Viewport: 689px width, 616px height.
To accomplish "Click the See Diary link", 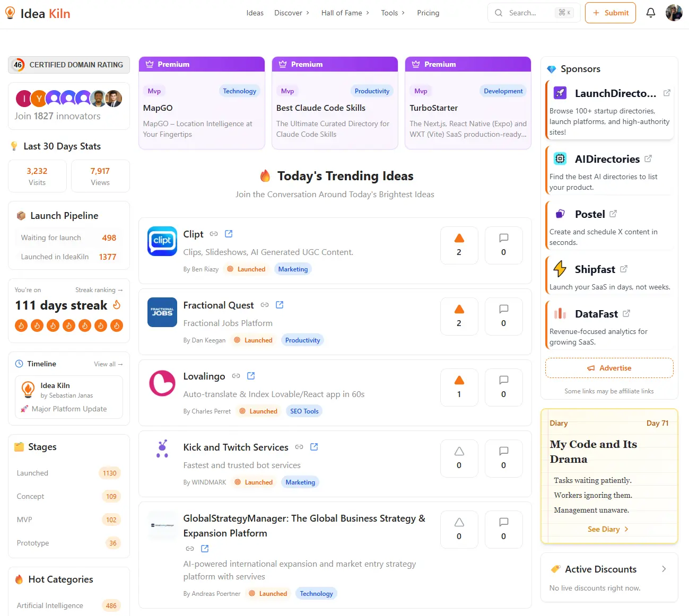I will (608, 529).
